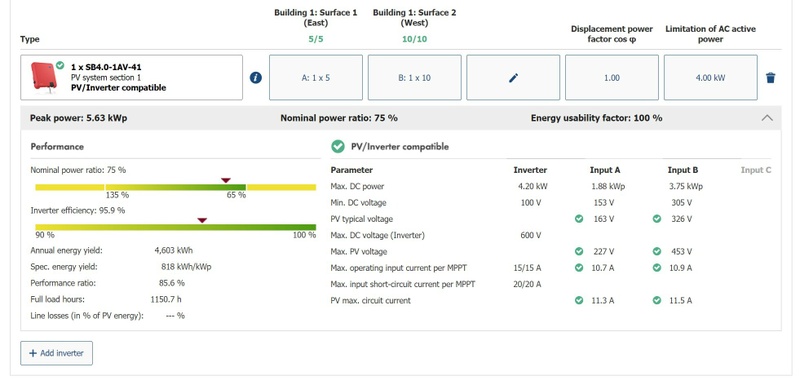Click spec. energy yield 818 kWh/kWp
The image size is (800, 385).
coord(186,266)
